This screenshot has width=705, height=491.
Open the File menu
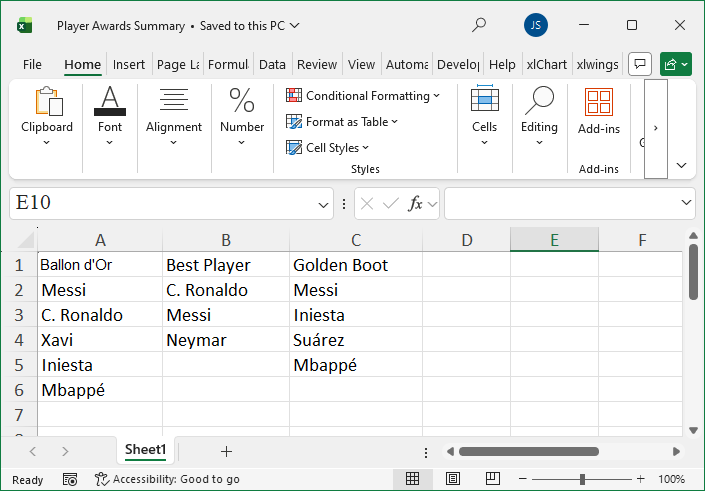[x=32, y=65]
